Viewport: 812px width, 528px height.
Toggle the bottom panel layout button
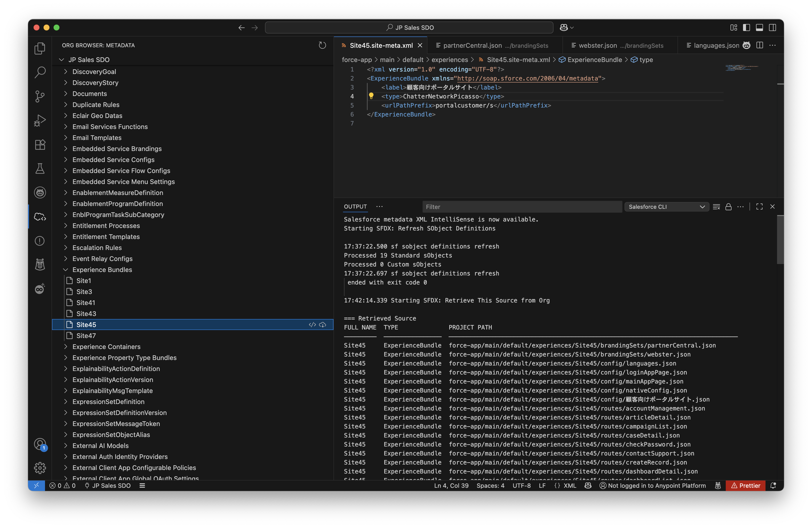point(759,28)
